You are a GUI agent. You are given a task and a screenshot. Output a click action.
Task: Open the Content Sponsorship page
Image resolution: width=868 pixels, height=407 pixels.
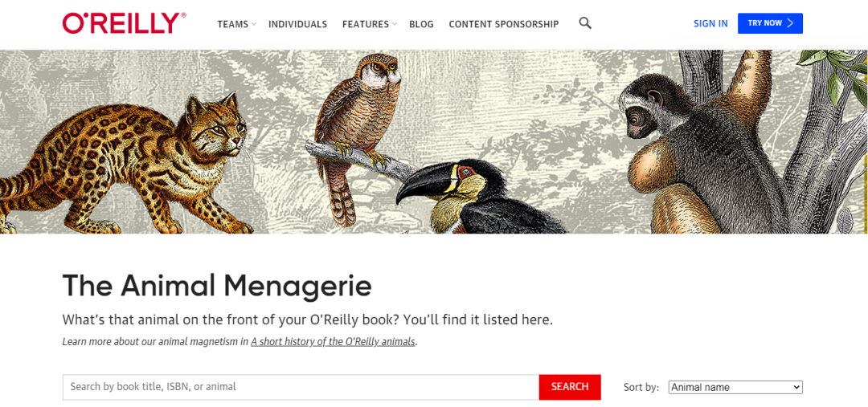[504, 24]
